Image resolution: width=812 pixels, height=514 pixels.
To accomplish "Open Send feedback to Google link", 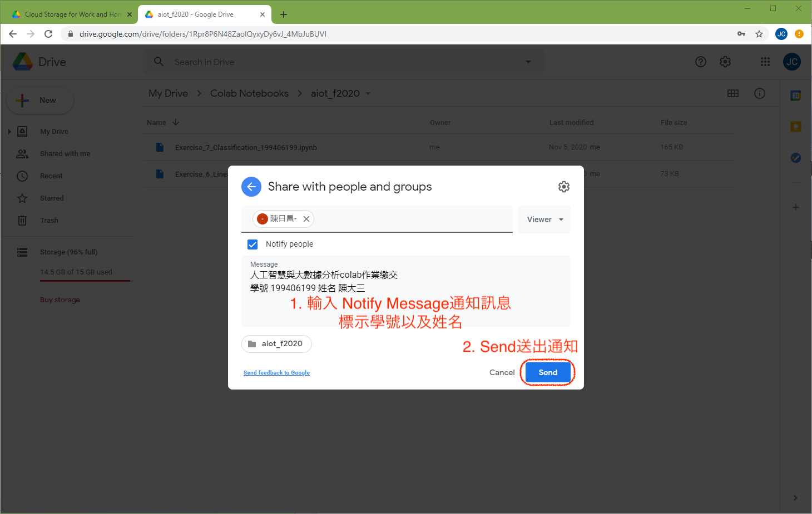I will coord(276,373).
